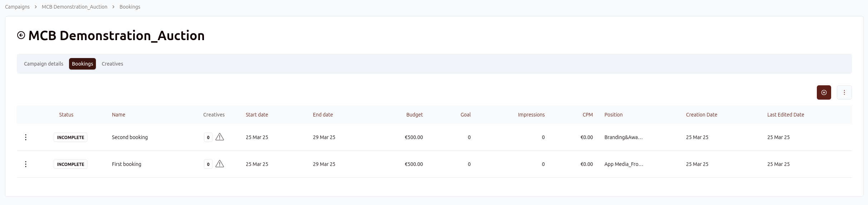
Task: Open the Creatives tab
Action: [112, 64]
